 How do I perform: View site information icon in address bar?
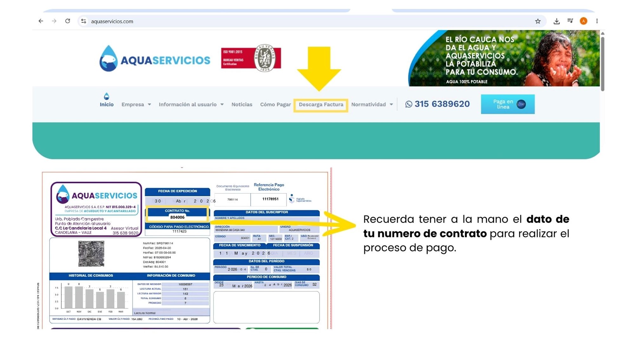click(x=83, y=21)
